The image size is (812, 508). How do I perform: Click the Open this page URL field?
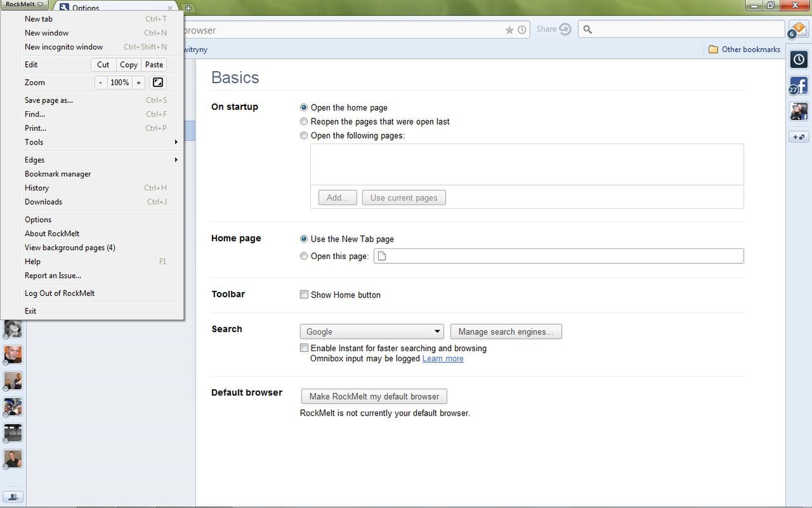(x=558, y=256)
